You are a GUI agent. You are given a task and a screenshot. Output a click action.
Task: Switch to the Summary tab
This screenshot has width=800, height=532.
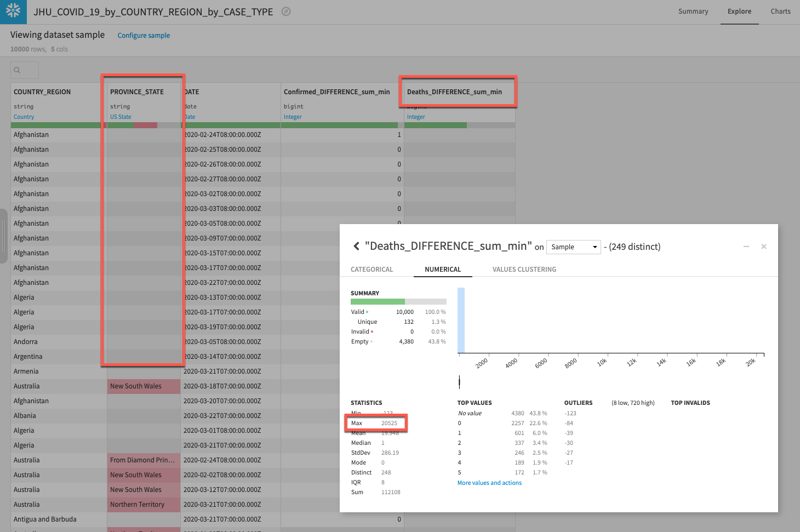(x=693, y=12)
